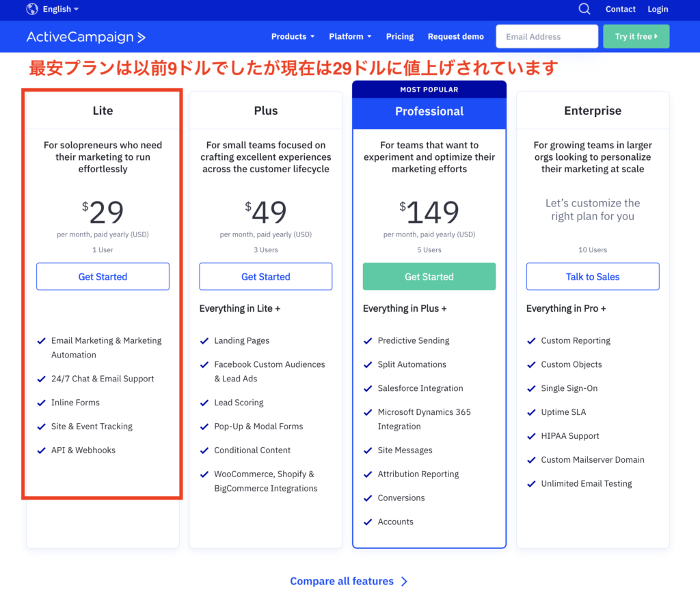Click checkmark beside Lead Scoring
This screenshot has width=700, height=594.
204,403
